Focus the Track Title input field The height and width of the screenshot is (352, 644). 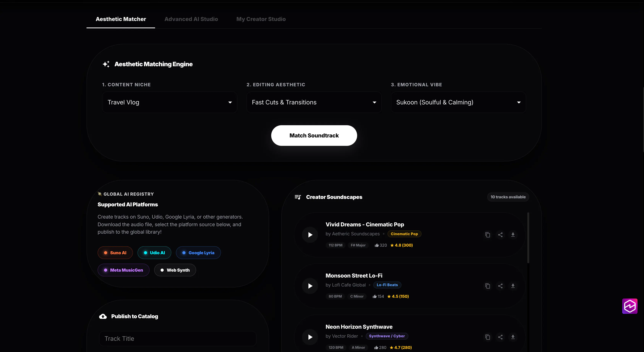(178, 339)
